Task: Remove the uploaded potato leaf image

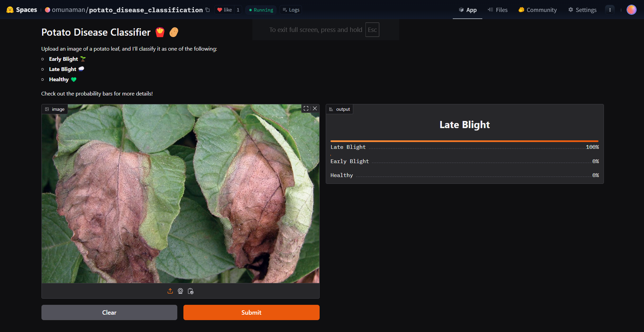Action: click(x=315, y=108)
